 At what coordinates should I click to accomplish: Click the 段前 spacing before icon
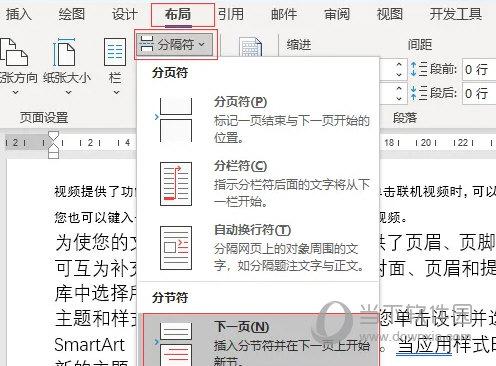[418, 69]
